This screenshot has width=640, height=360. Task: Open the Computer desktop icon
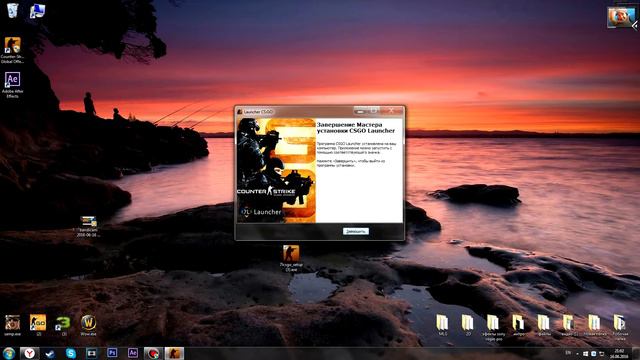[37, 11]
